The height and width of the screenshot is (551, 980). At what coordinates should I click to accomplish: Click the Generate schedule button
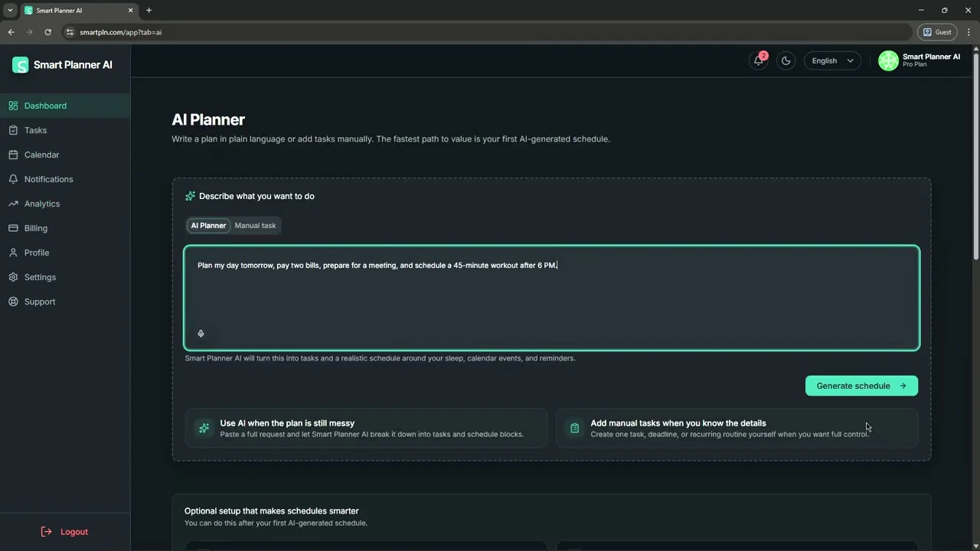pos(861,386)
